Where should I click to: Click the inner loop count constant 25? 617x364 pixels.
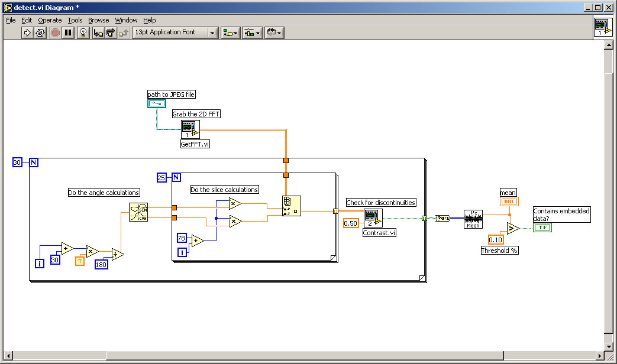pos(161,178)
